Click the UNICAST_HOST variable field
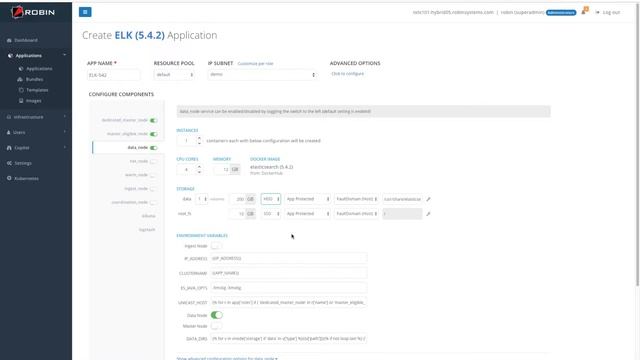Viewport: 640px width, 360px height. click(289, 302)
